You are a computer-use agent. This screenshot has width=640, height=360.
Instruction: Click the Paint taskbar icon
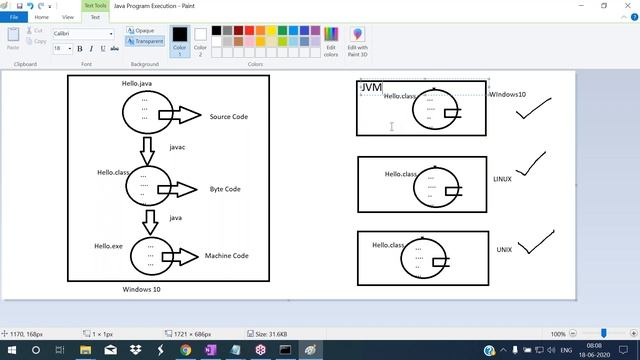click(x=310, y=350)
